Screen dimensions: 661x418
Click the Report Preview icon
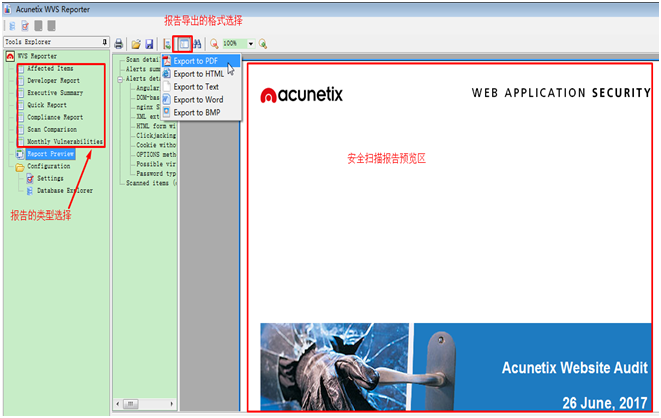(x=20, y=154)
